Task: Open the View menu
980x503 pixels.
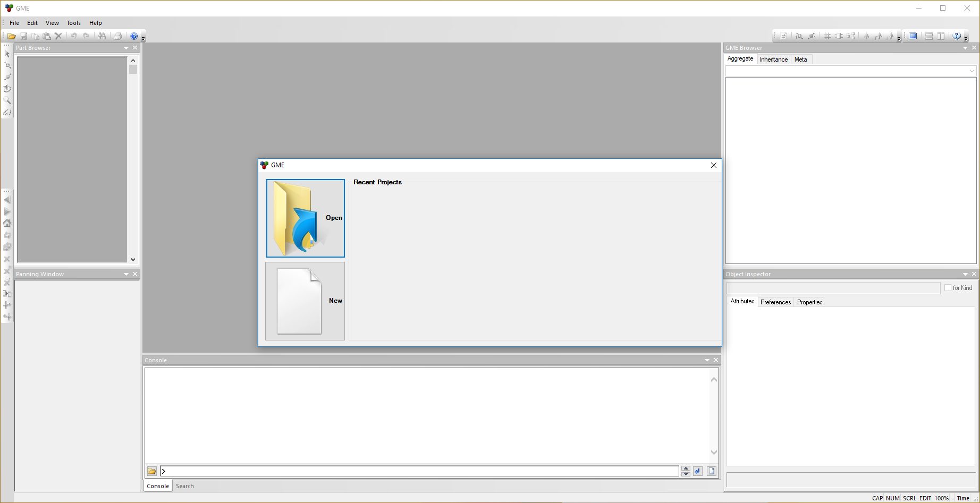Action: tap(52, 23)
